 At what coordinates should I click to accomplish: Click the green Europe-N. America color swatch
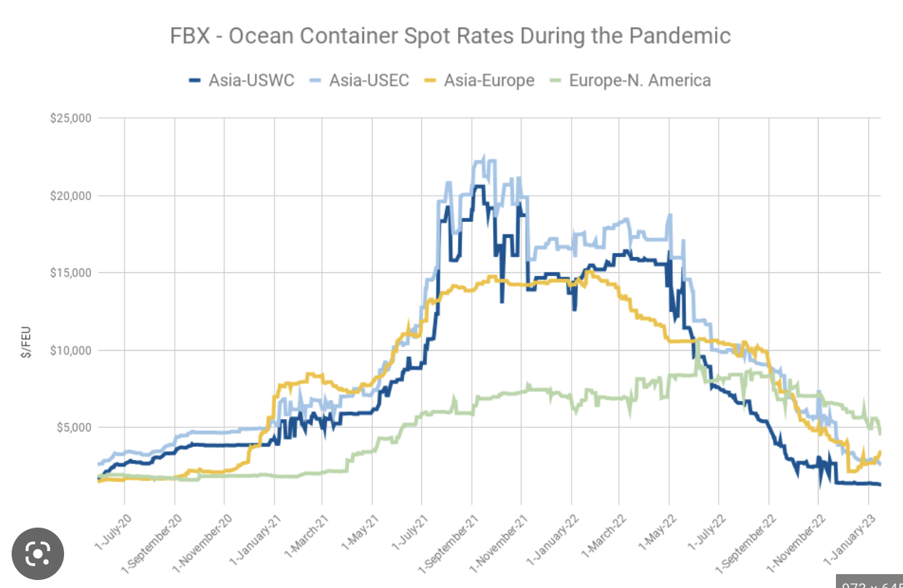[x=556, y=81]
